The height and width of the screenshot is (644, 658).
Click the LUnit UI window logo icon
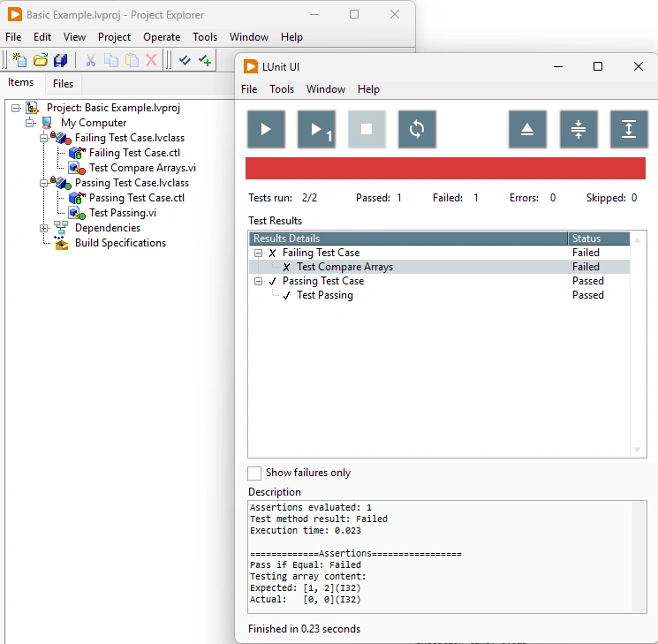(x=251, y=67)
